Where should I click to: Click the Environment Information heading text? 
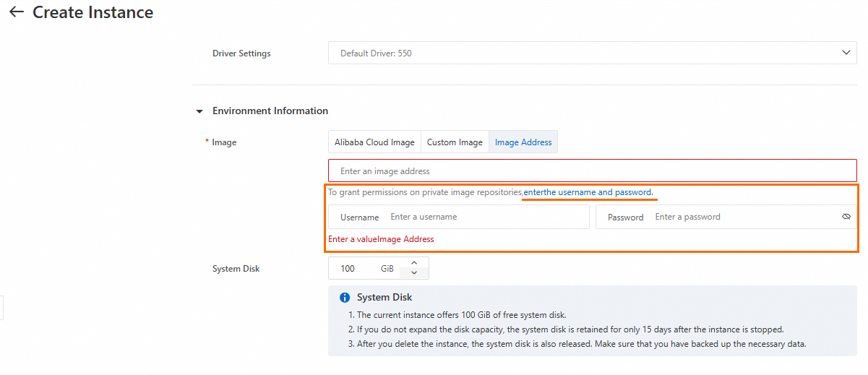click(270, 111)
